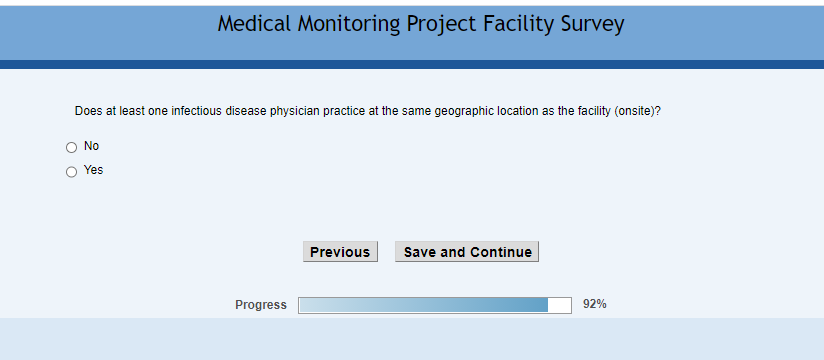
Task: Select the Yes radio button
Action: [x=71, y=172]
